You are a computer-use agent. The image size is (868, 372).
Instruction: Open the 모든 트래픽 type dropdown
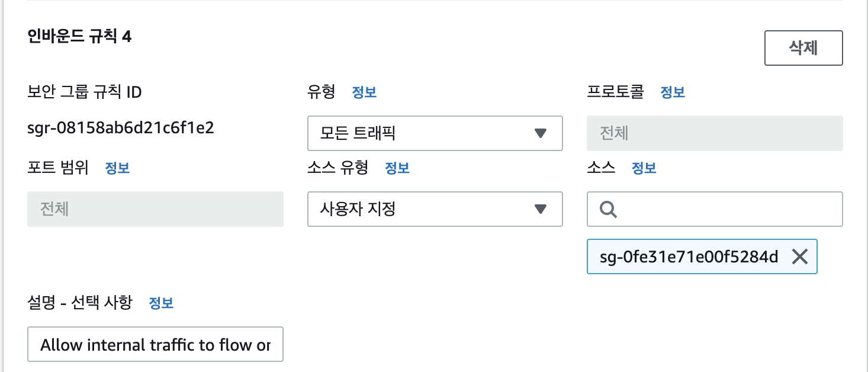coord(435,133)
